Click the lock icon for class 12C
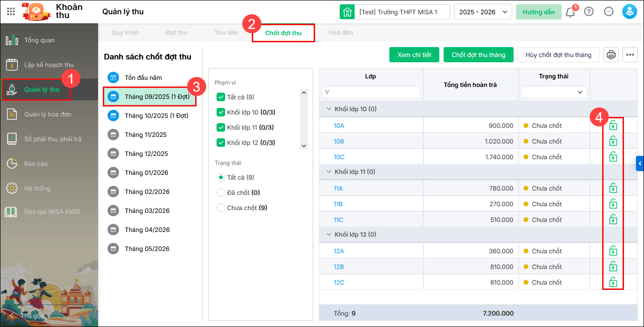The width and height of the screenshot is (644, 327). (613, 282)
